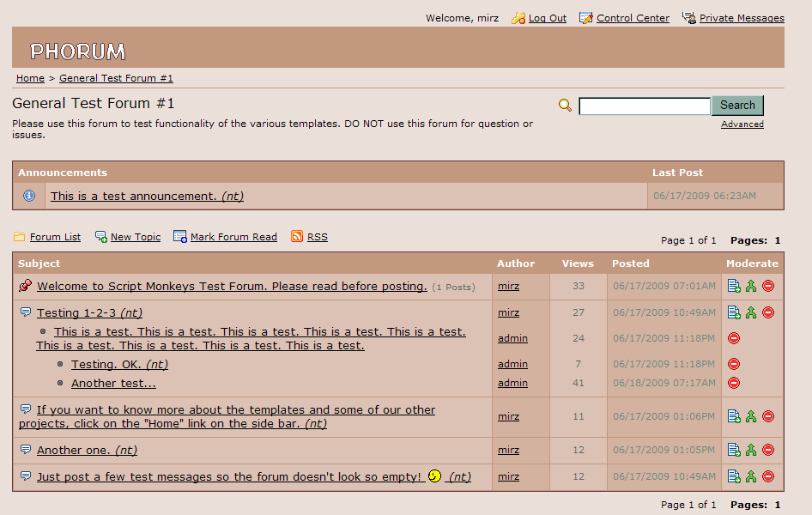812x515 pixels.
Task: Click the Private Messages icon
Action: pyautogui.click(x=688, y=18)
